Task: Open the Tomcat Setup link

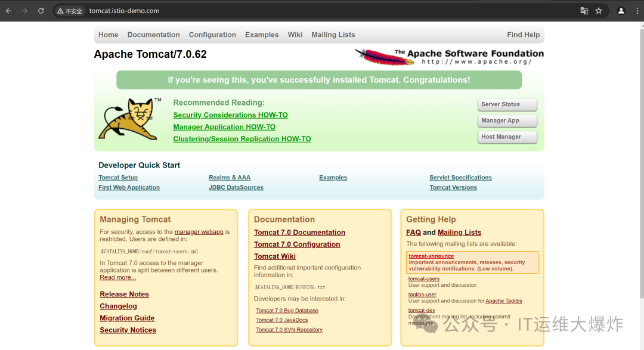Action: pyautogui.click(x=118, y=178)
